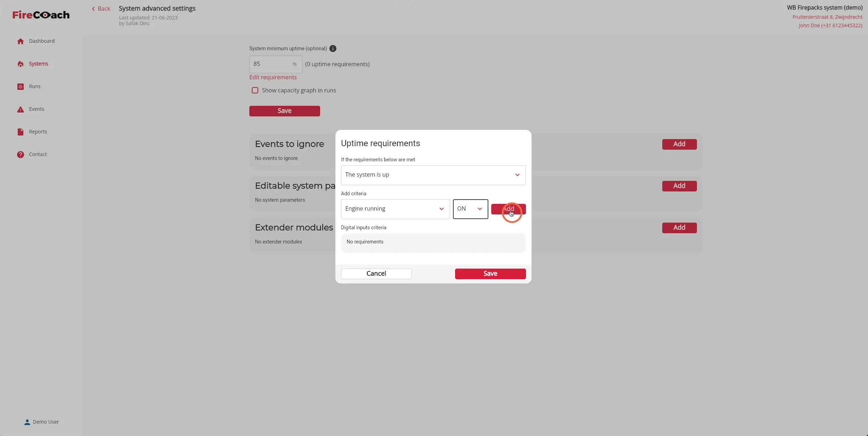The width and height of the screenshot is (868, 436).
Task: Click the Events warning triangle icon
Action: click(x=21, y=109)
